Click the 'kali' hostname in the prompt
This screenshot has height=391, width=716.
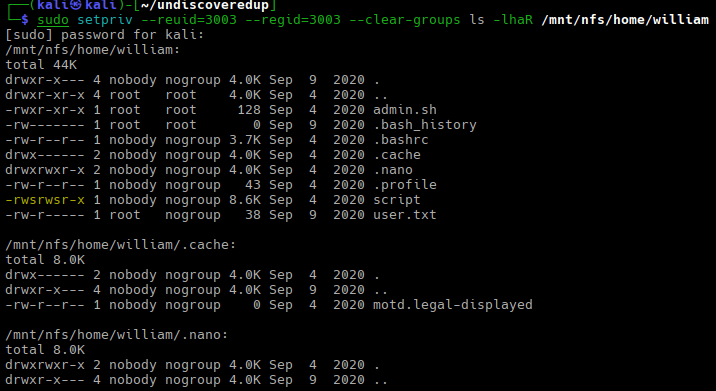click(x=100, y=5)
